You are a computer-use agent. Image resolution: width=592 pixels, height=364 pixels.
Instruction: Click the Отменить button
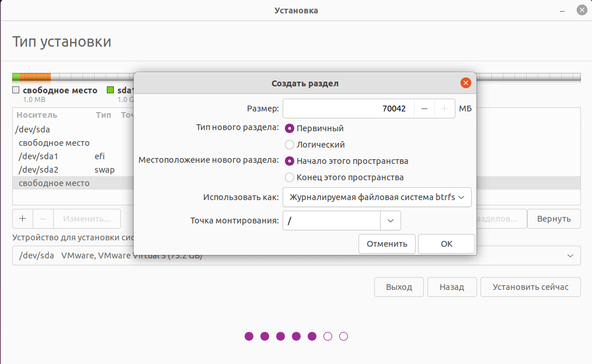point(387,244)
